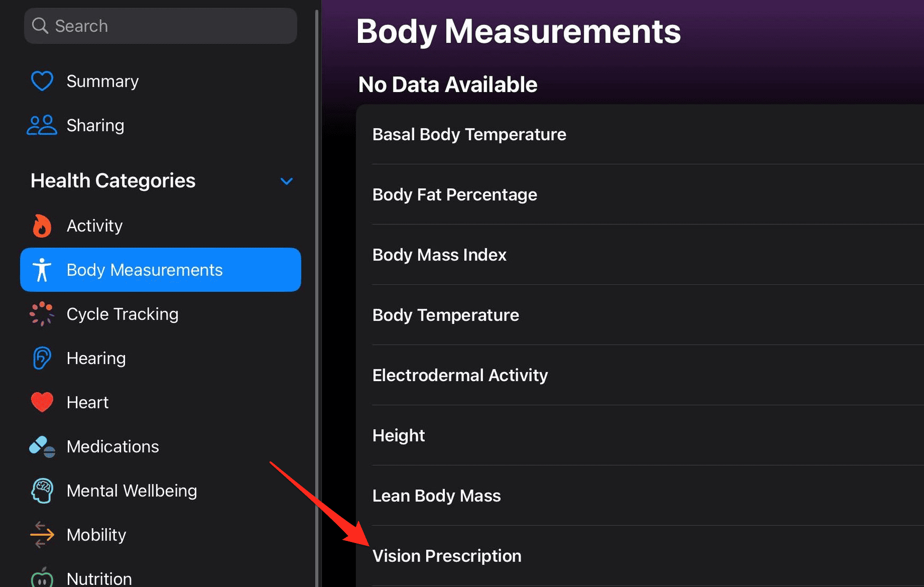This screenshot has width=924, height=587.
Task: Open Vision Prescription entry
Action: pos(447,556)
